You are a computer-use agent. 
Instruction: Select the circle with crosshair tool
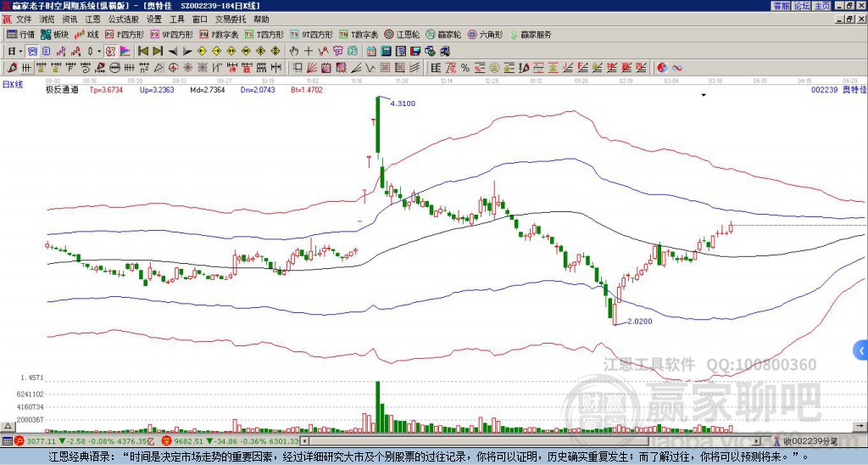(173, 68)
